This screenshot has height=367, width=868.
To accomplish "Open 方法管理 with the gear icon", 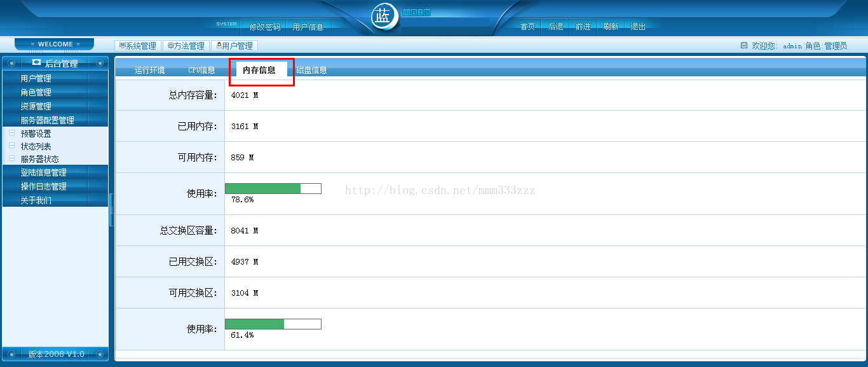I will tap(186, 46).
